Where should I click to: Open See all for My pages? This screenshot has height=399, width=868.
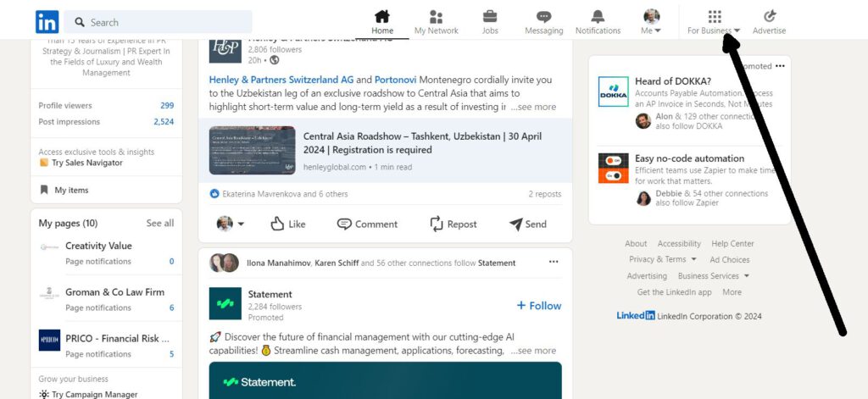[x=160, y=223]
